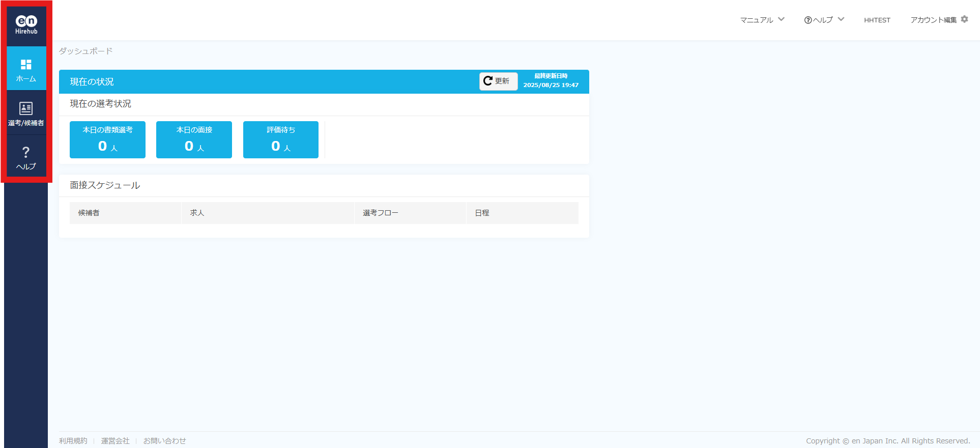Click the 日程 column header

[482, 213]
